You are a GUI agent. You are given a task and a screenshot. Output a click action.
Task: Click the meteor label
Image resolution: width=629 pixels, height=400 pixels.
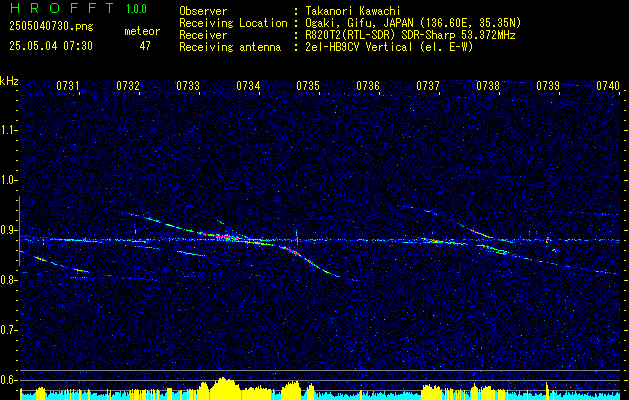pos(142,31)
